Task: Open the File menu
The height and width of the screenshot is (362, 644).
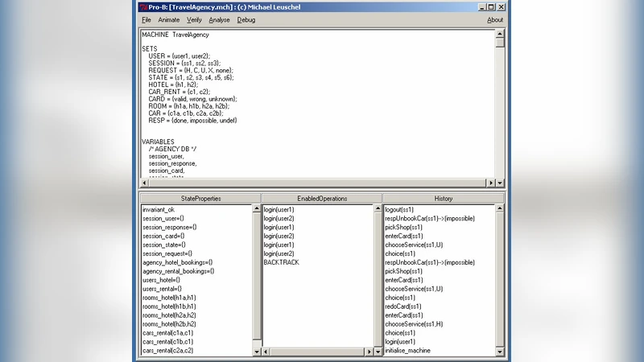Action: (147, 19)
